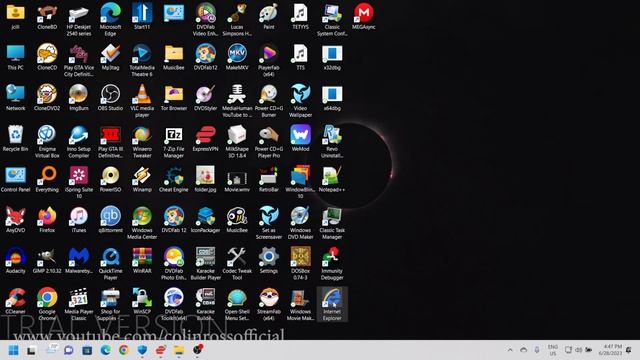Select the x32dbg shortcut
640x360 pixels.
[x=332, y=58]
